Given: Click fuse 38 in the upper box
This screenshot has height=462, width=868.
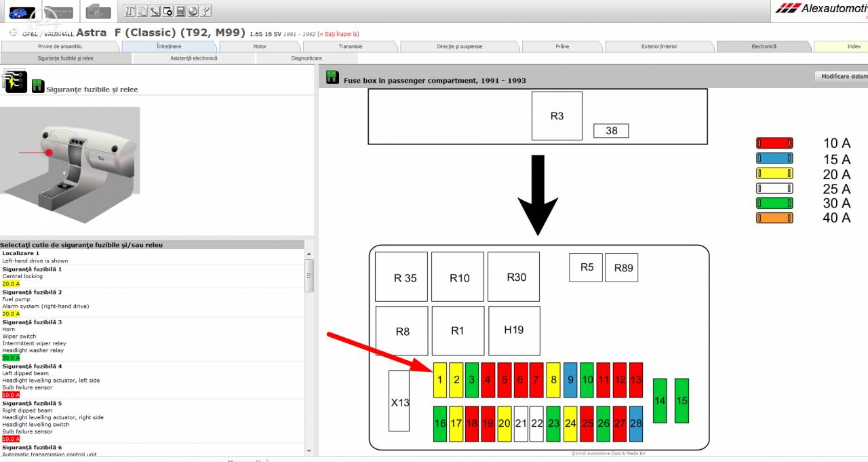Looking at the screenshot, I should click(611, 130).
